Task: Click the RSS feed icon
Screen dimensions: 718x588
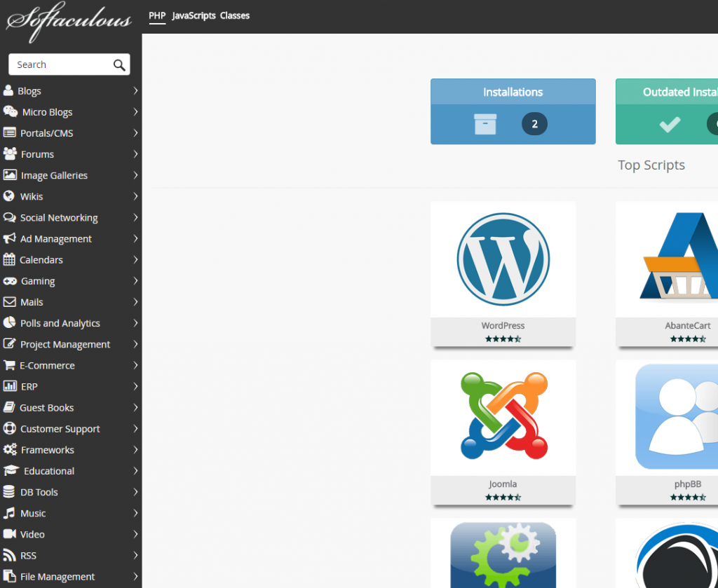Action: click(x=9, y=555)
